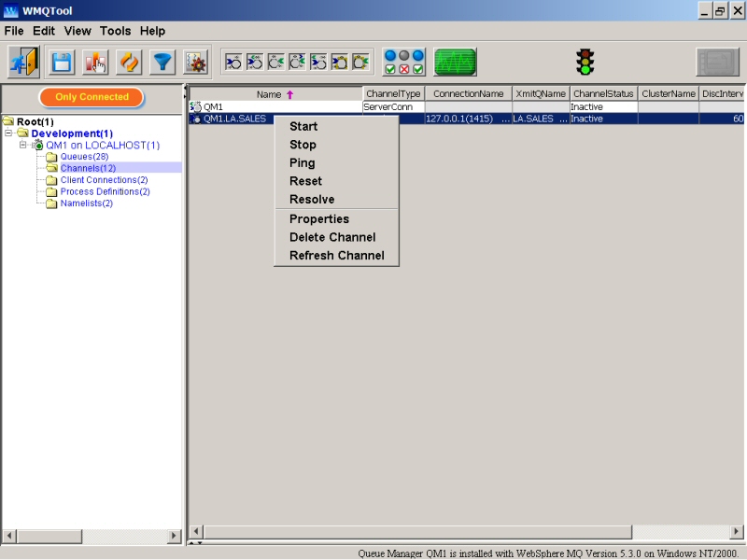Open Namelists(2) in the tree

(x=86, y=203)
